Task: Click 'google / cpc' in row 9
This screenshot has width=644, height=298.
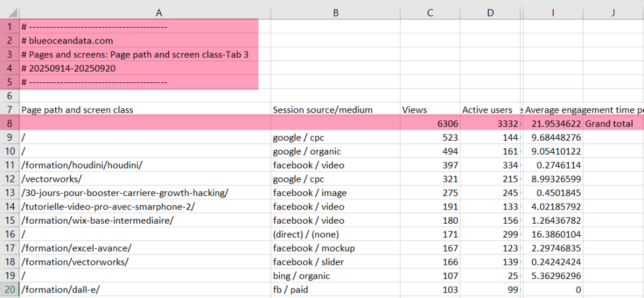Action: 336,138
